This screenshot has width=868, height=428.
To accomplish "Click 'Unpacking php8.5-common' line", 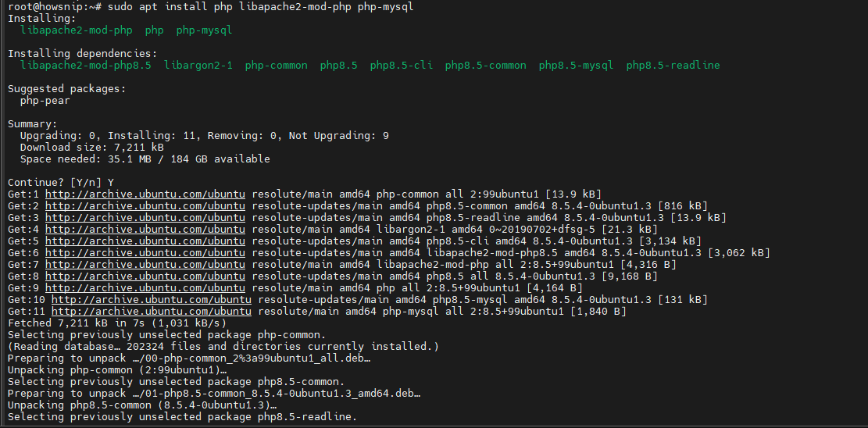I will (x=141, y=405).
